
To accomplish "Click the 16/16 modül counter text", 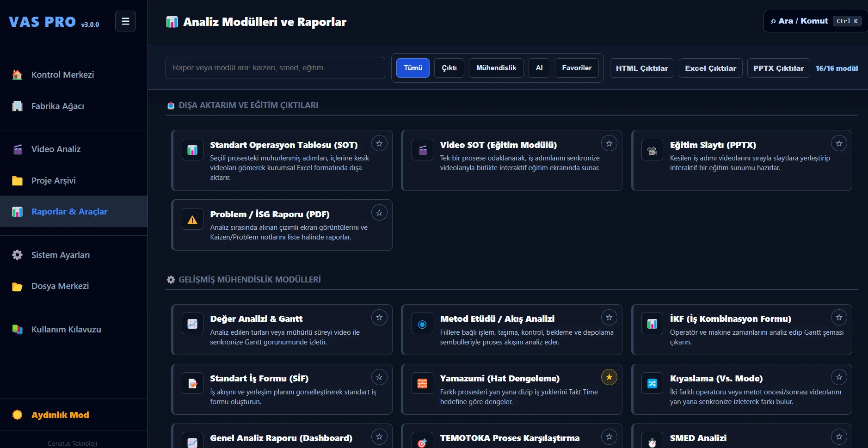I will (x=837, y=68).
